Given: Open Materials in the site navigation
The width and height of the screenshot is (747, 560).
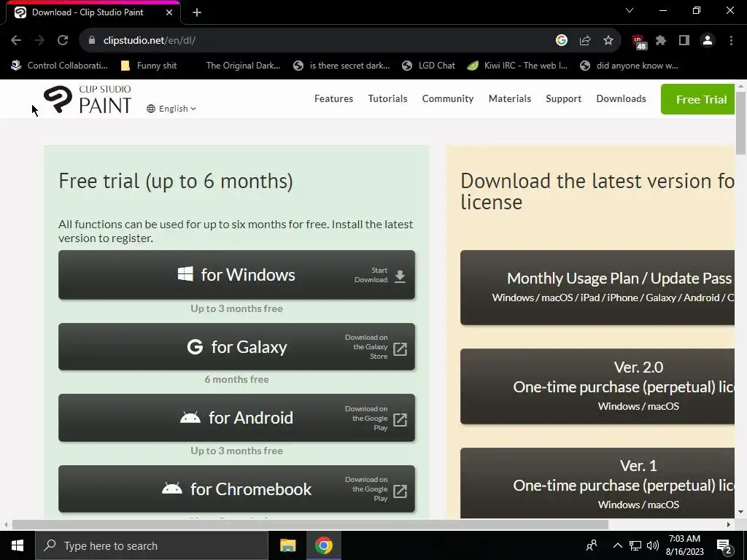Looking at the screenshot, I should 510,98.
